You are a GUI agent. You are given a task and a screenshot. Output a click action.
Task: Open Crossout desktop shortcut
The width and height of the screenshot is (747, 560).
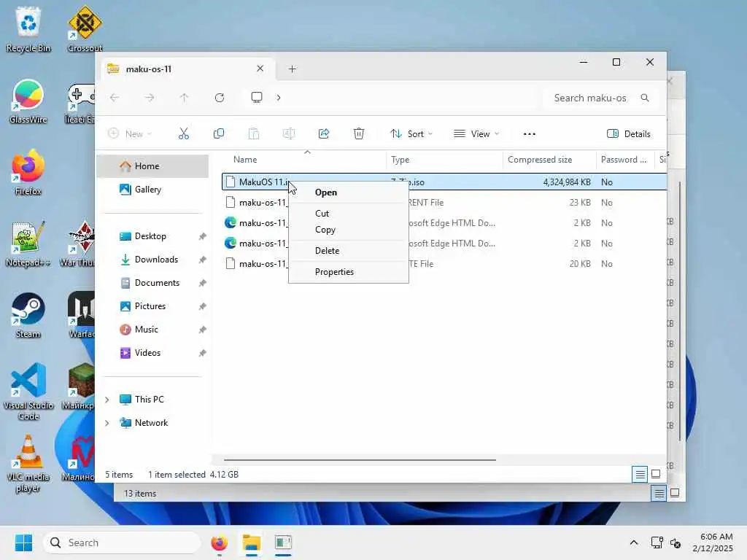[x=85, y=29]
